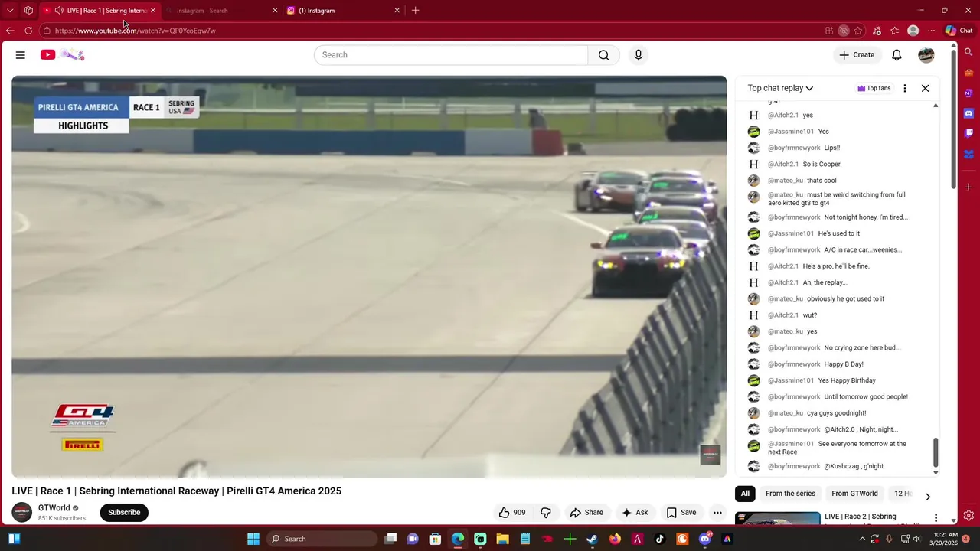Open more actions ellipsis below the video
This screenshot has height=551, width=980.
[x=717, y=513]
